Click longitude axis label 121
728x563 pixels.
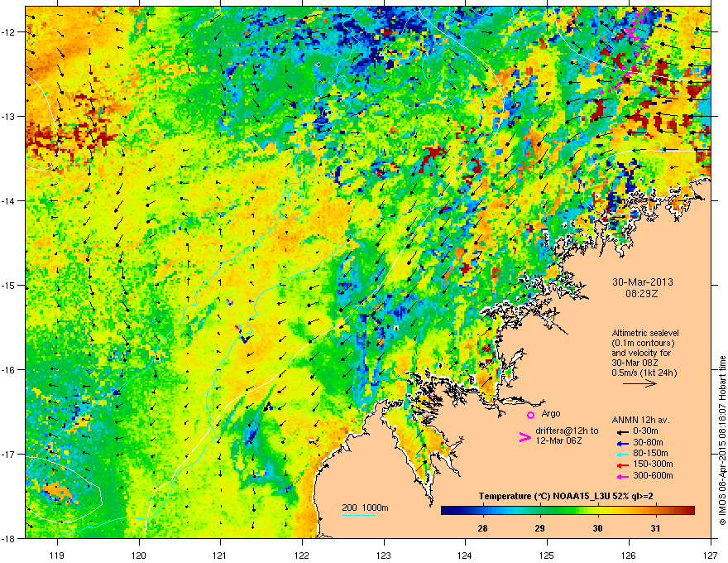pos(220,555)
